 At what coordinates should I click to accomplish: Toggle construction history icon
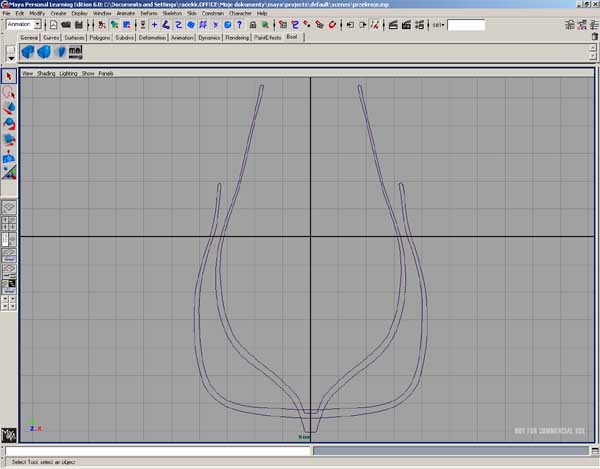tap(375, 25)
